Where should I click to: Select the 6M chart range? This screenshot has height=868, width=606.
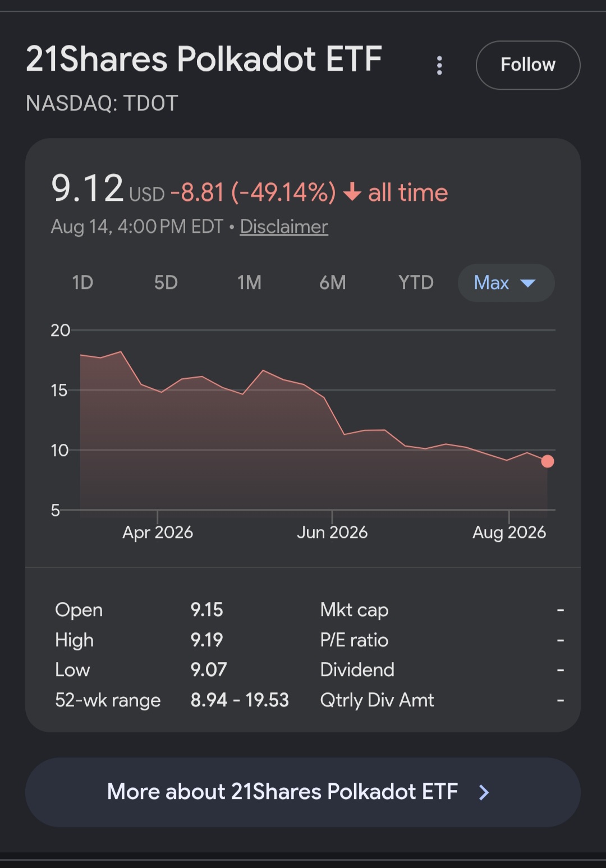point(333,282)
